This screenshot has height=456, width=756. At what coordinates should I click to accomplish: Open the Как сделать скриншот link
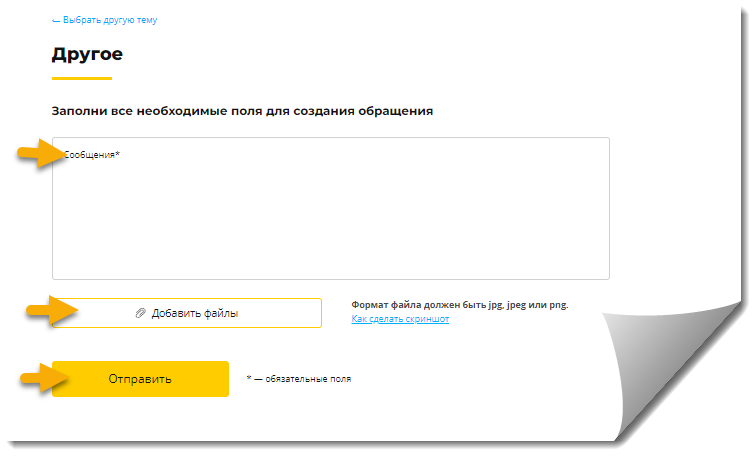[400, 319]
